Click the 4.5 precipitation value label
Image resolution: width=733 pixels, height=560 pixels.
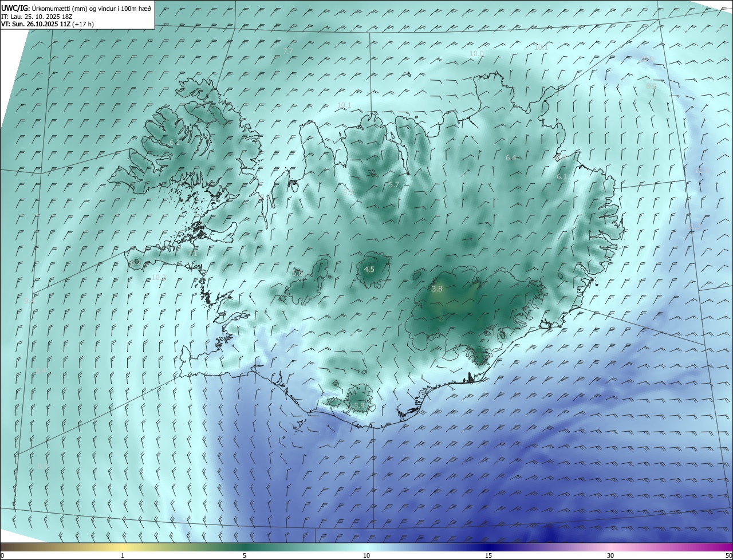pos(369,269)
